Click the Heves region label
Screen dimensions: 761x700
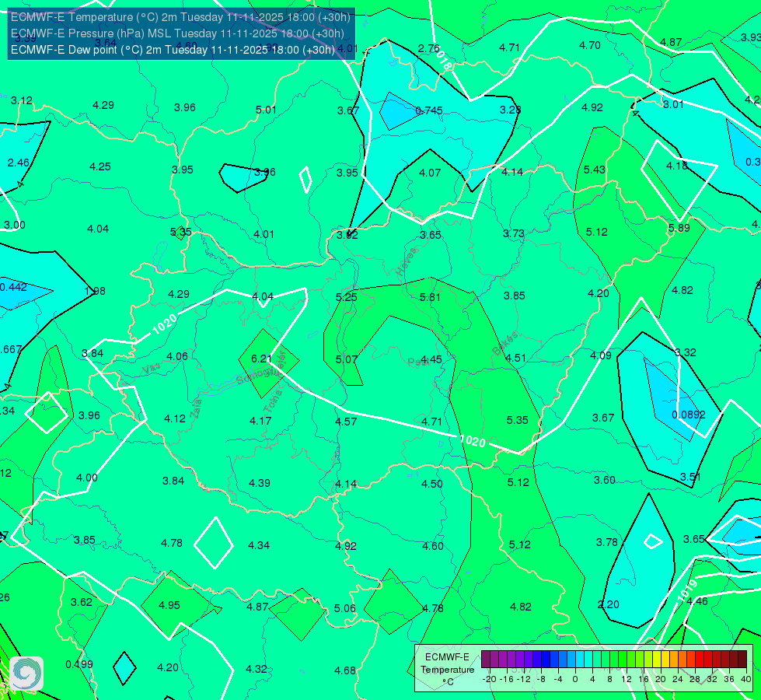(407, 262)
